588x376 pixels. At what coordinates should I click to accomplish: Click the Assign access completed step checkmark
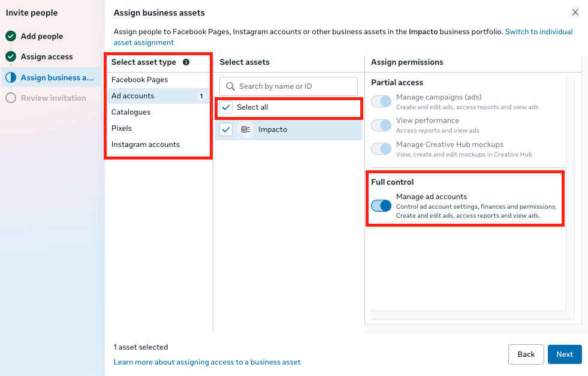[11, 57]
